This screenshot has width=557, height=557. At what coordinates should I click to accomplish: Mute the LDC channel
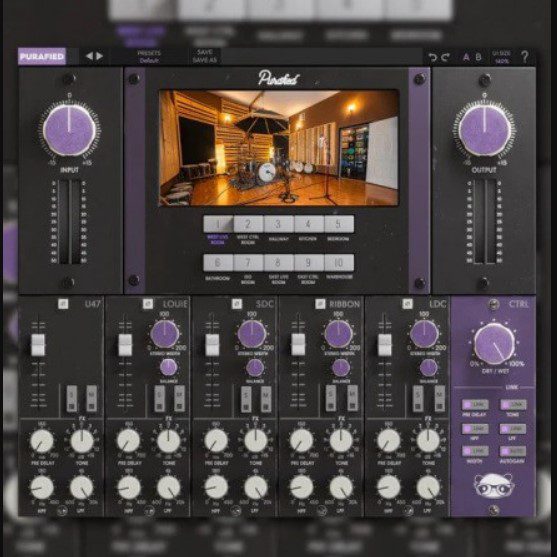pos(439,399)
